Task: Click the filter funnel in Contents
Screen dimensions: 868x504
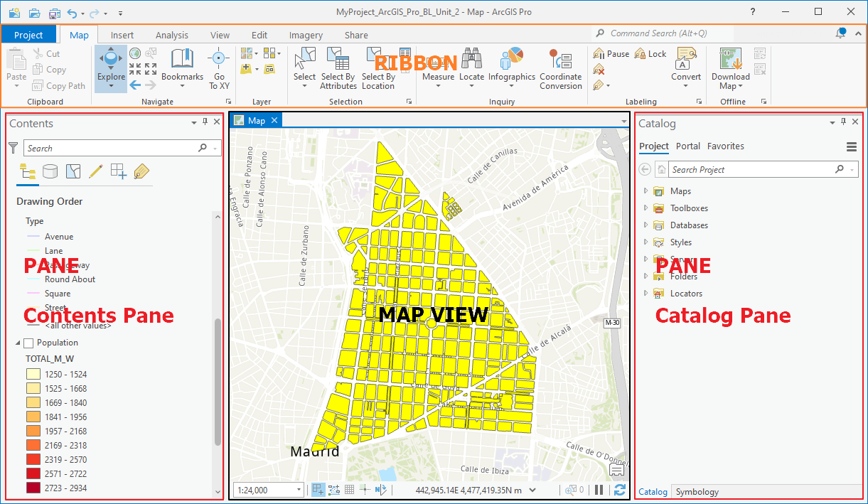Action: 13,148
